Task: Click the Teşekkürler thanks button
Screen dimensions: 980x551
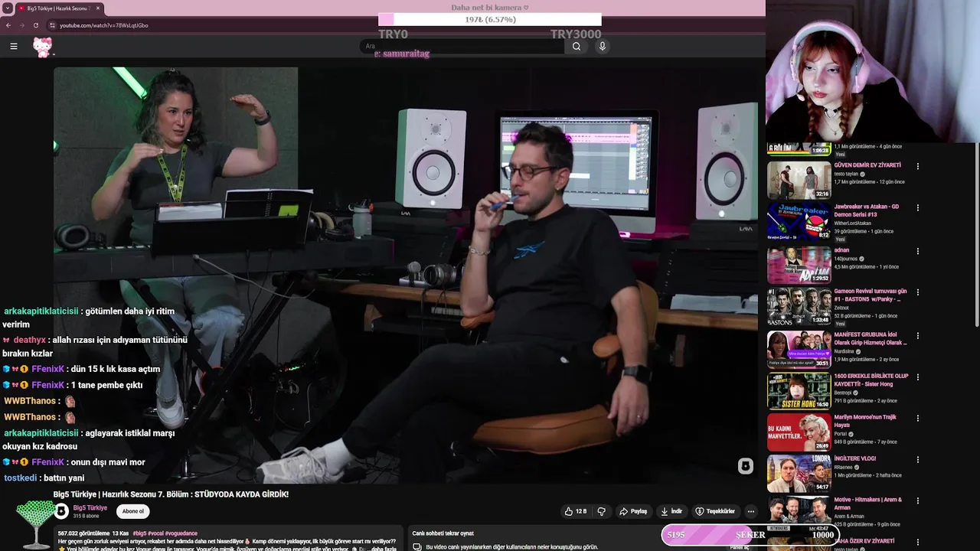Action: [715, 511]
